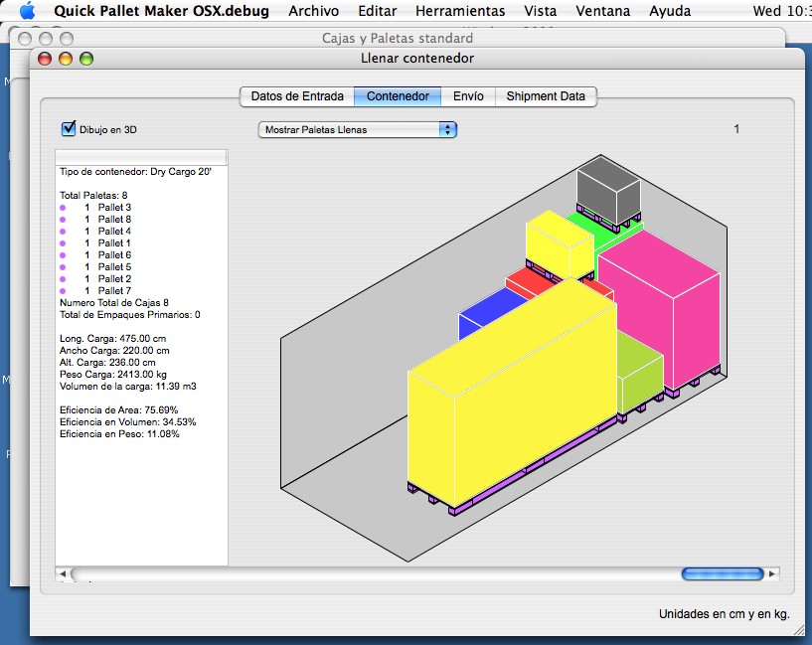
Task: Open the Vista menu
Action: coord(540,11)
